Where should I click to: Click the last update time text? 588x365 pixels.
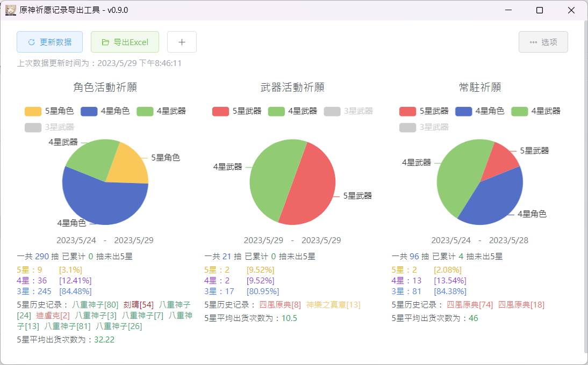(x=99, y=63)
